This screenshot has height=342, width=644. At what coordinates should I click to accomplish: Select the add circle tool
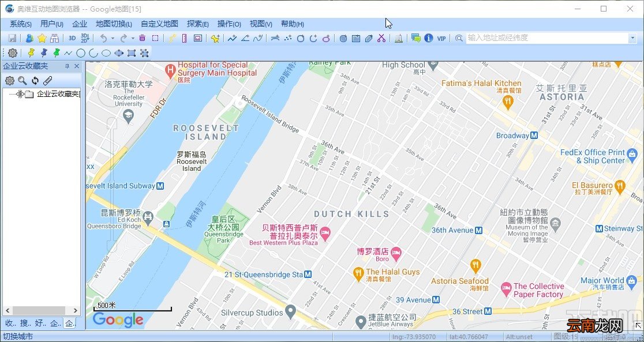[x=301, y=38]
